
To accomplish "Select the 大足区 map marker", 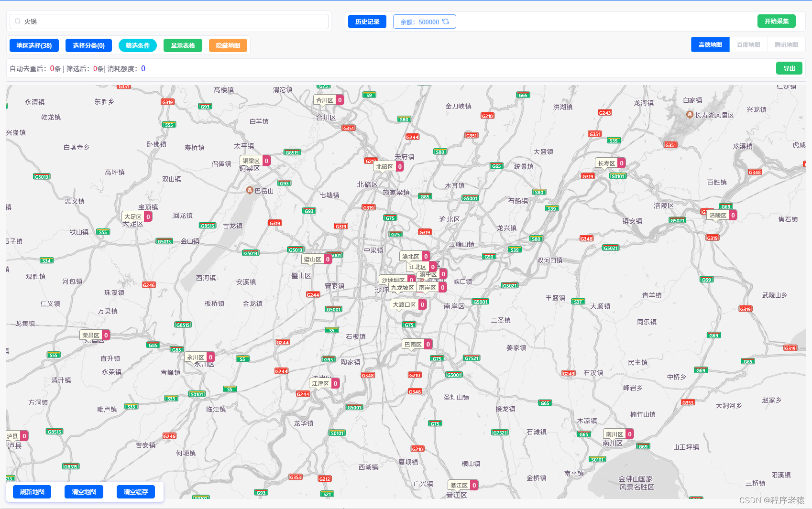I will click(x=137, y=217).
